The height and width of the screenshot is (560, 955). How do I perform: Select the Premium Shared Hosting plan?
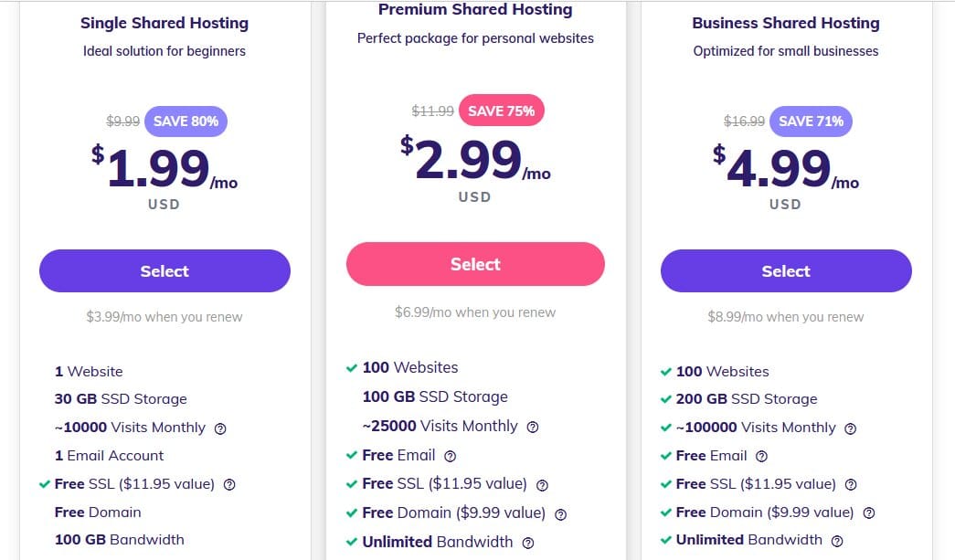coord(475,264)
